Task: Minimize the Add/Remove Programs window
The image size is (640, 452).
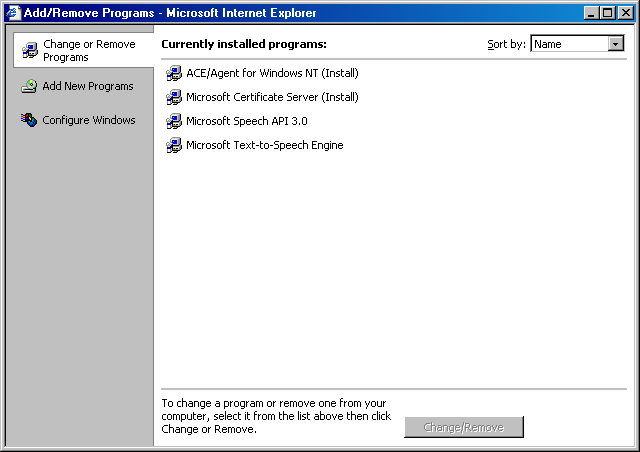Action: point(591,13)
